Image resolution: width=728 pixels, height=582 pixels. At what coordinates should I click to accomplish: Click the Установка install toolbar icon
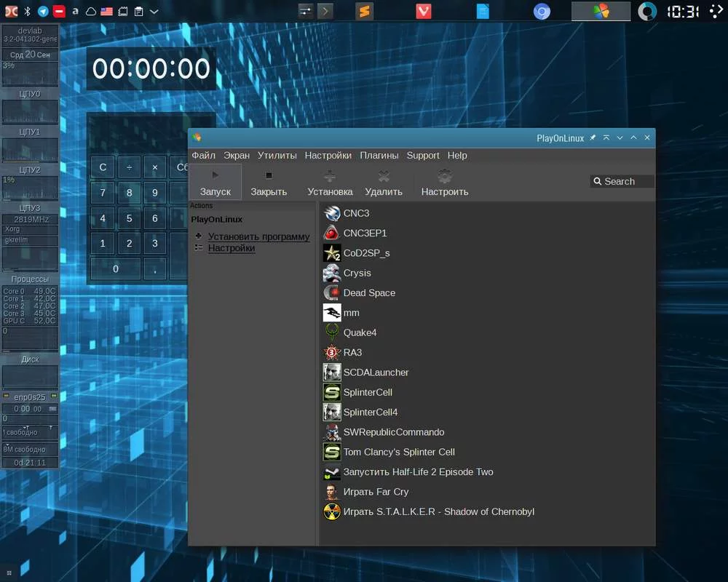tap(330, 175)
